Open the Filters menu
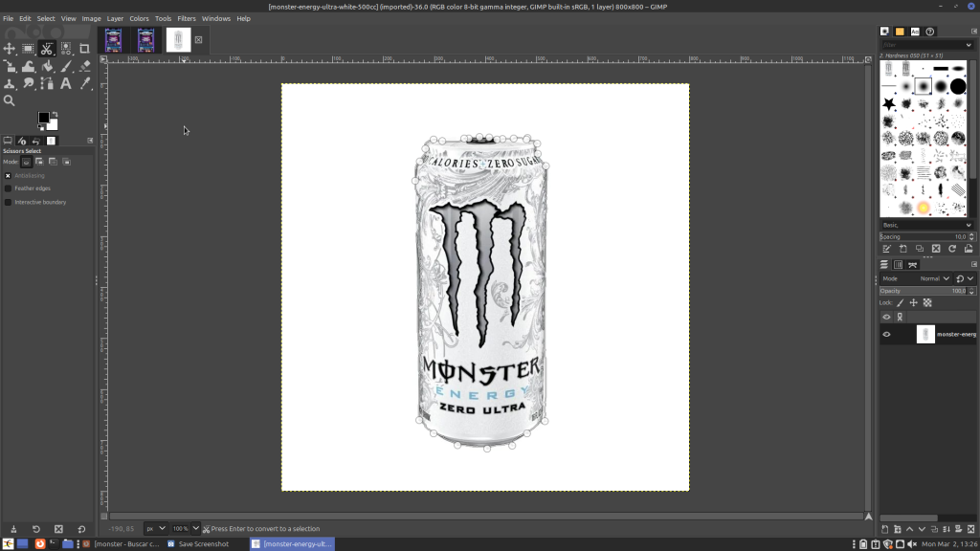 [x=186, y=18]
